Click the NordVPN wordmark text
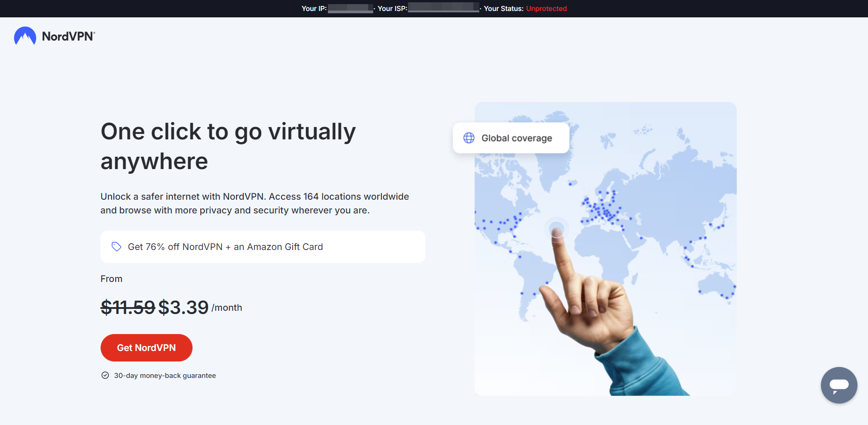The height and width of the screenshot is (425, 868). click(68, 37)
